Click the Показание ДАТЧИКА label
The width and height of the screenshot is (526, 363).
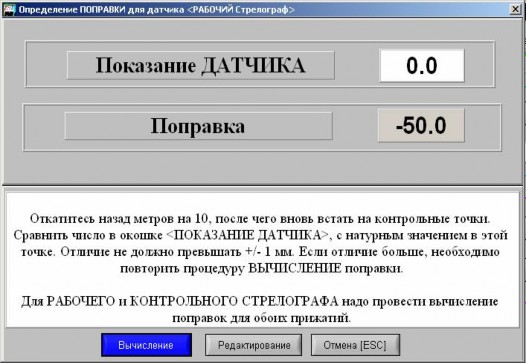(x=201, y=65)
